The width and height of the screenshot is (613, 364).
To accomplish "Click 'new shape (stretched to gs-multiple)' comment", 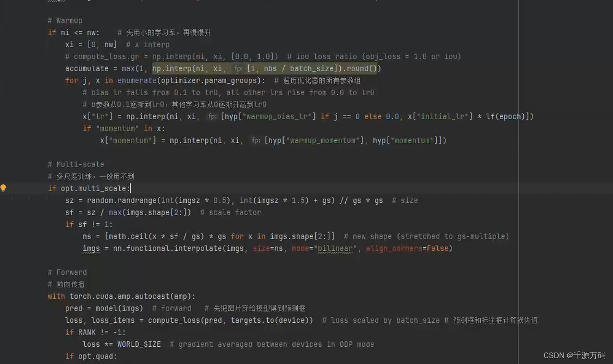I will [431, 236].
